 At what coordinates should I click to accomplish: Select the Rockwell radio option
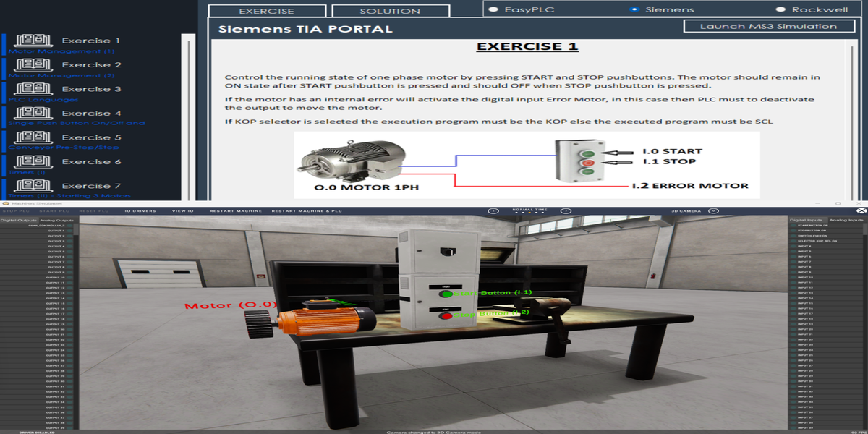[780, 9]
